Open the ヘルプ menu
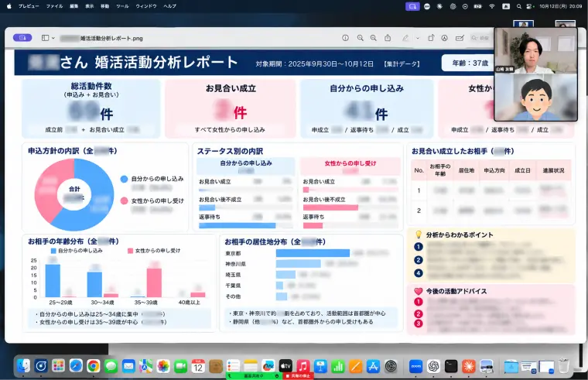 pyautogui.click(x=169, y=6)
